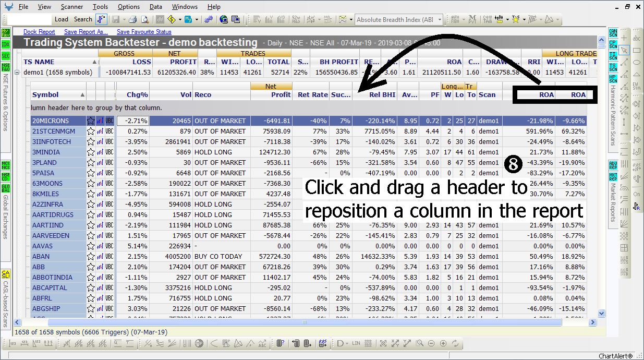Open the Scanner menu

71,7
